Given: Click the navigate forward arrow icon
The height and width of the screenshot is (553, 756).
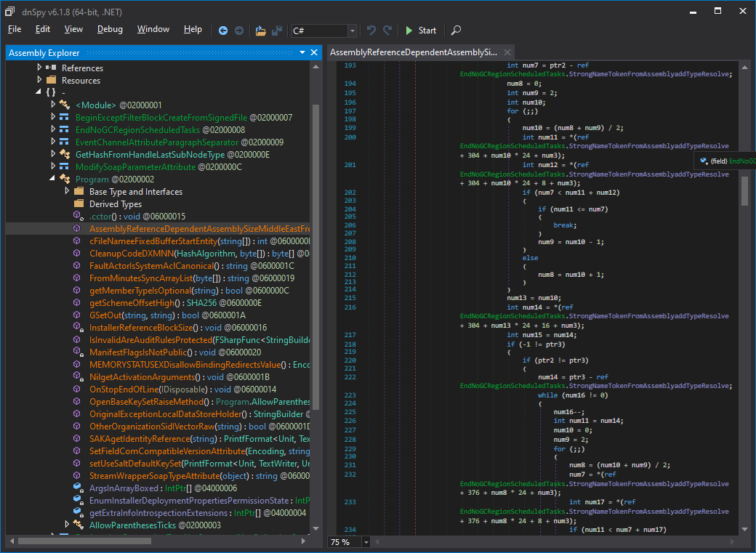Looking at the screenshot, I should (x=240, y=31).
